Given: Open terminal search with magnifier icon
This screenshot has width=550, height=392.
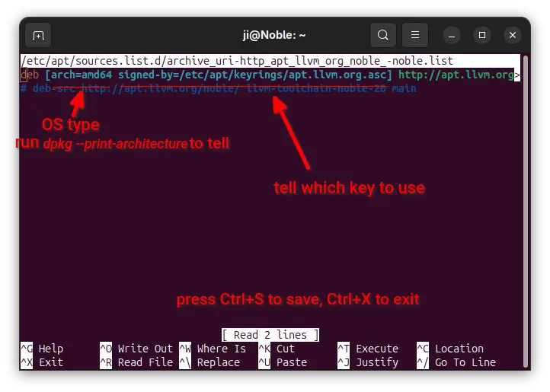Looking at the screenshot, I should [x=383, y=35].
